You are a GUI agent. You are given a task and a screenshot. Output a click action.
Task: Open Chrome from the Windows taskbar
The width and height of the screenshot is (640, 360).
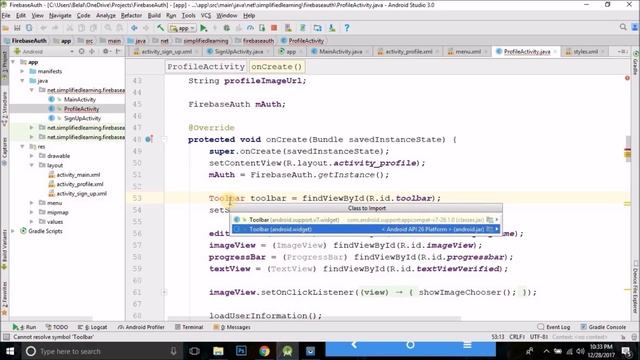[x=264, y=351]
